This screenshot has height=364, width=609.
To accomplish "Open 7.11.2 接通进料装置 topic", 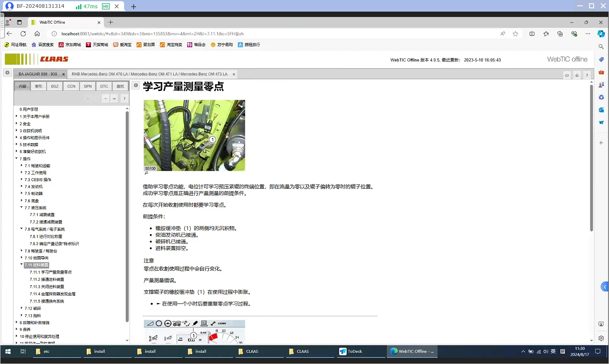I will pos(47,279).
